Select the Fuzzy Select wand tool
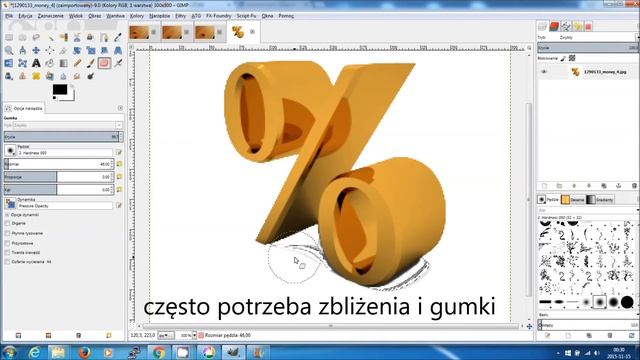This screenshot has width=640, height=360. pyautogui.click(x=50, y=38)
